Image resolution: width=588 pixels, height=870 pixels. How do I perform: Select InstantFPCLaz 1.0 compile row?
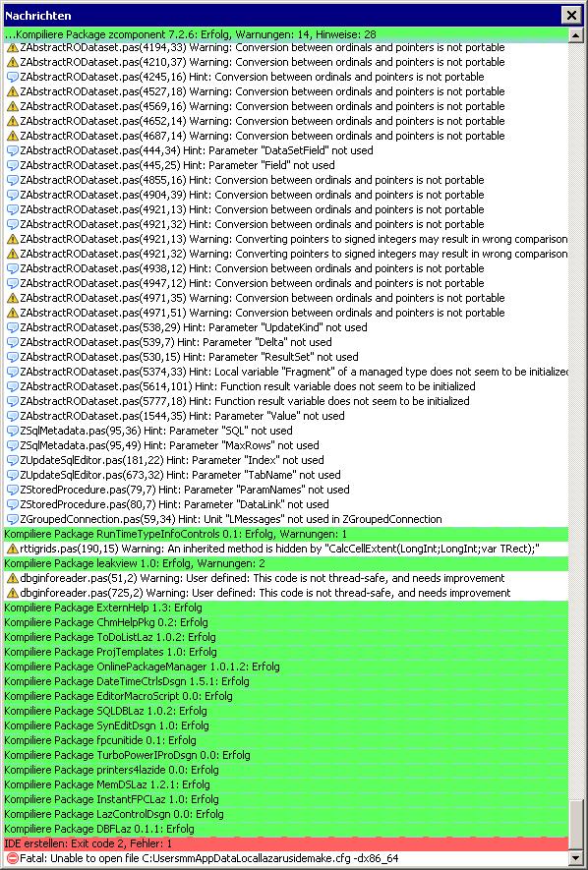coord(286,799)
